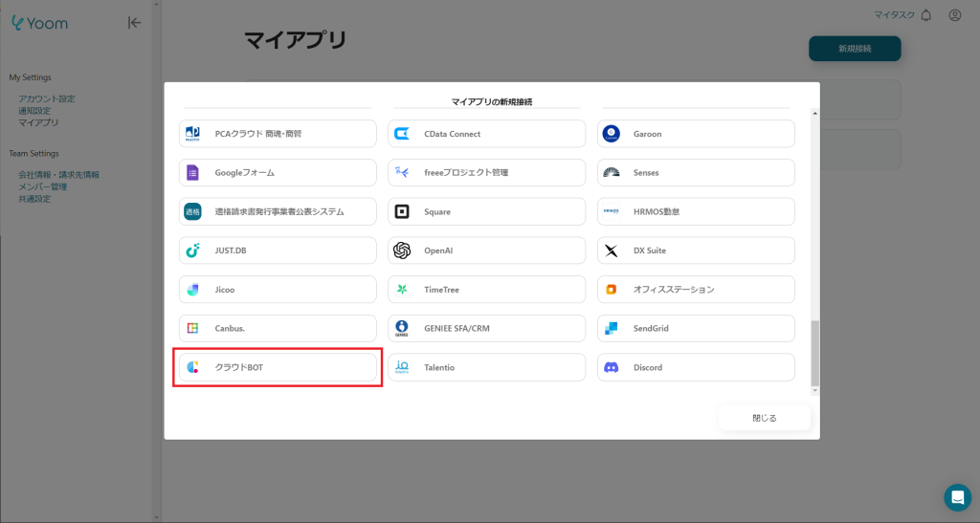Click the SendGrid icon

point(612,328)
